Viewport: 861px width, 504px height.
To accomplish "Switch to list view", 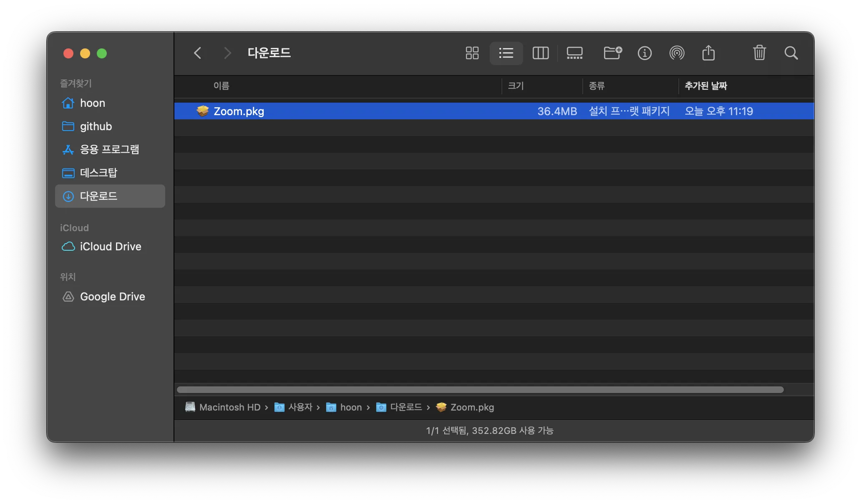I will click(x=506, y=53).
